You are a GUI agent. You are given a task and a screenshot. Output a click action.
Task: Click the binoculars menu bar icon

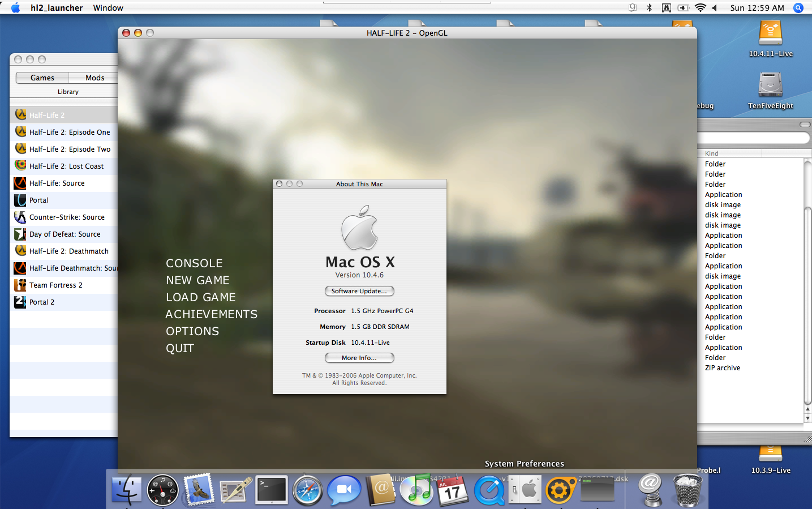click(x=667, y=8)
